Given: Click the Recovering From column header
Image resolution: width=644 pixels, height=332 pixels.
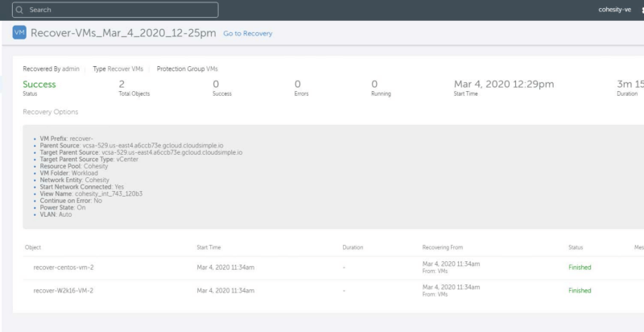Looking at the screenshot, I should click(442, 247).
